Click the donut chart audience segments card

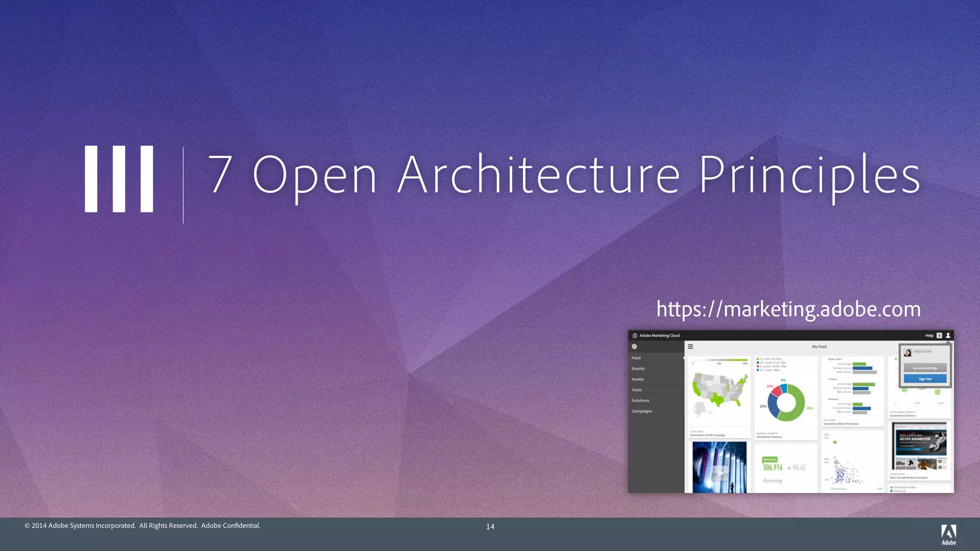tap(786, 398)
